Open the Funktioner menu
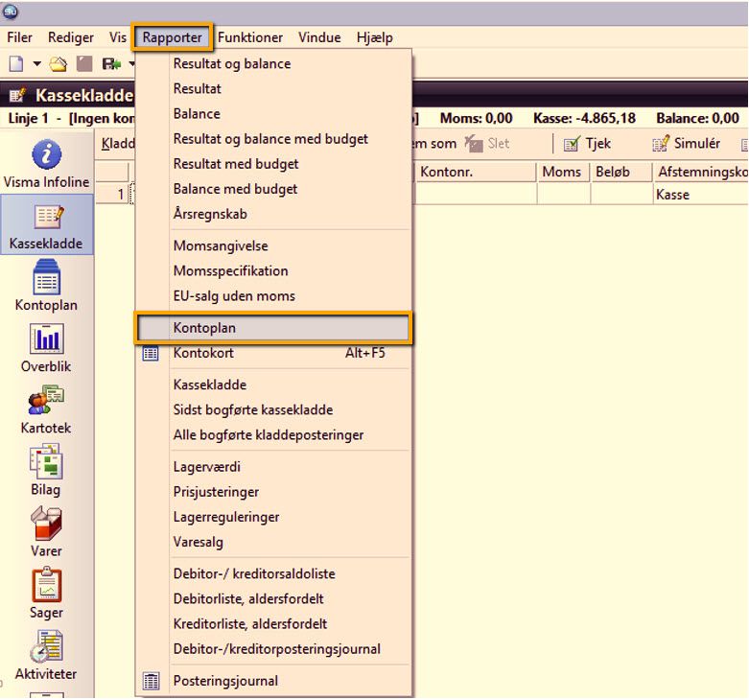 pos(250,37)
